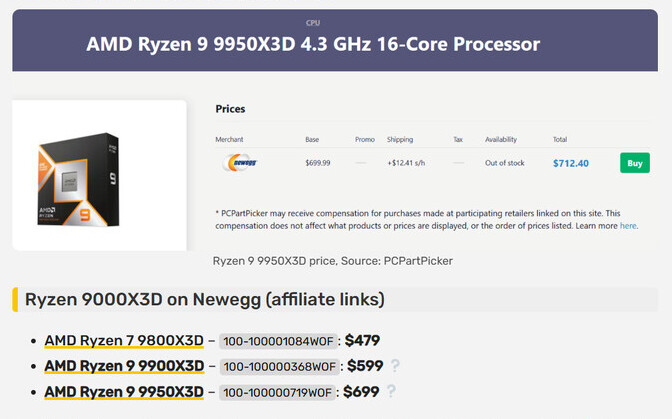The image size is (672, 419).
Task: Select part number 100-100001084WOF
Action: 278,341
